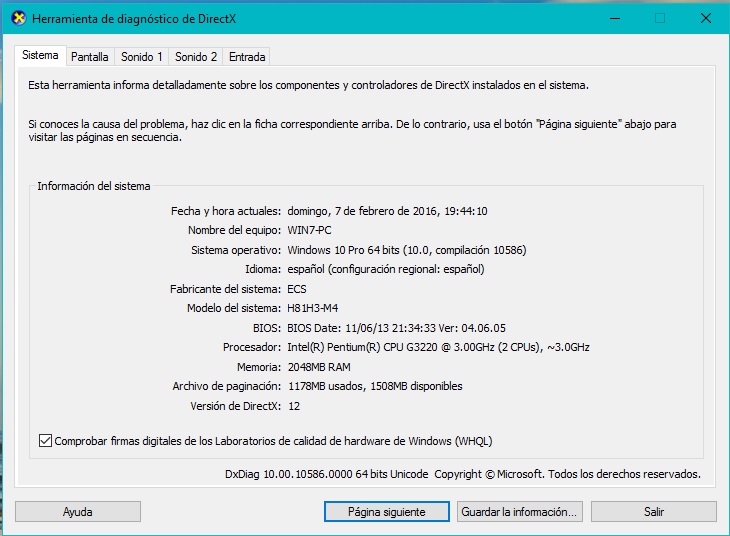Click the Procesador label
Viewport: 730px width, 536px height.
[x=252, y=347]
